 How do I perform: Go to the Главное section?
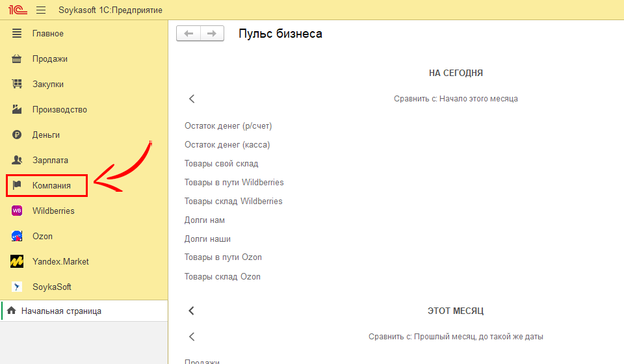48,34
